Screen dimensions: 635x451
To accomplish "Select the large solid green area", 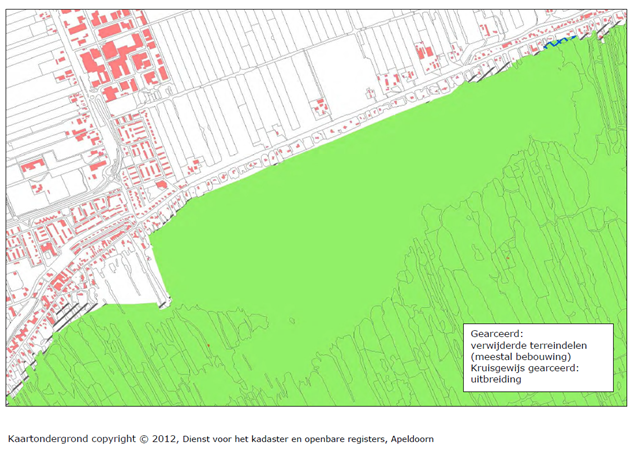I will tap(330, 220).
